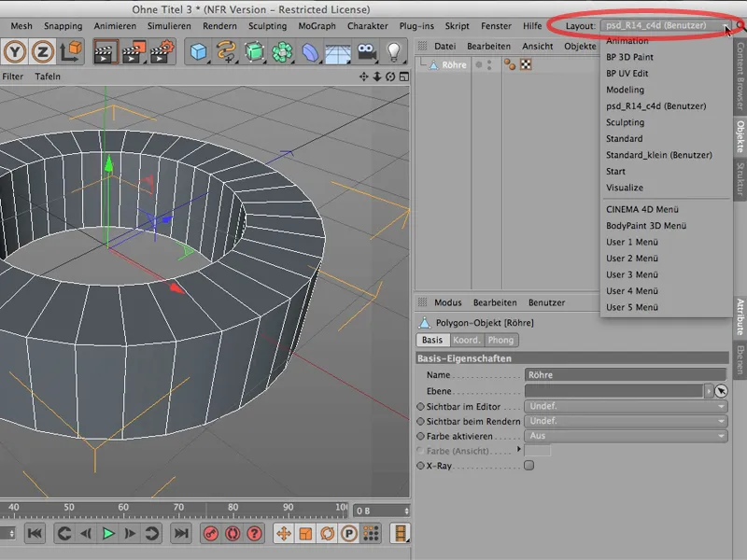
Task: Click the green NURBS generator cube icon
Action: click(254, 52)
